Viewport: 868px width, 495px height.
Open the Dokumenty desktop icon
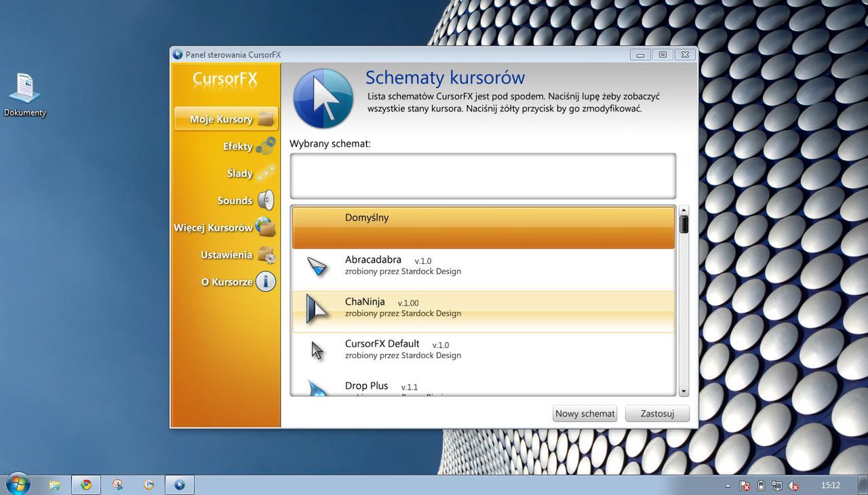25,95
